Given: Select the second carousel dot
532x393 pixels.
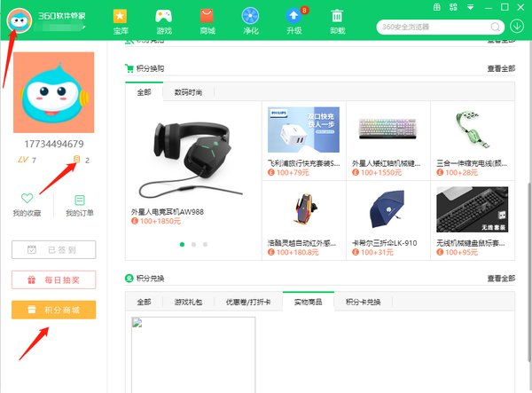Looking at the screenshot, I should pyautogui.click(x=193, y=244).
